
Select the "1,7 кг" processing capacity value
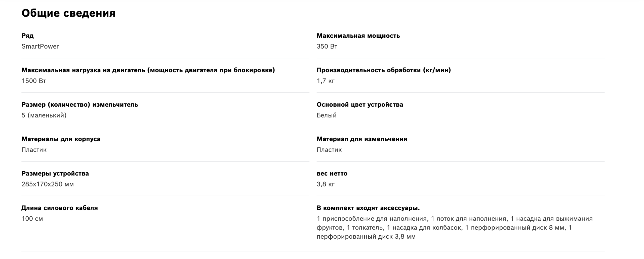click(x=326, y=81)
